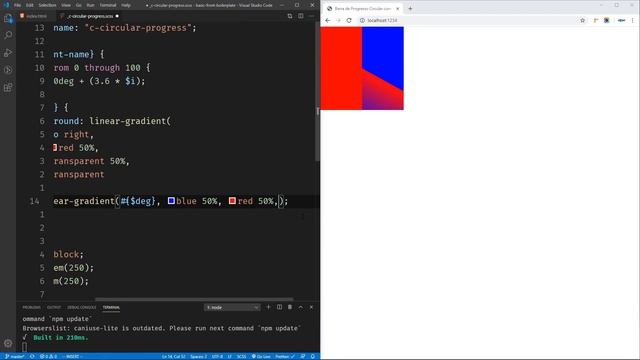Click SCSS language mode in status bar

click(x=241, y=356)
